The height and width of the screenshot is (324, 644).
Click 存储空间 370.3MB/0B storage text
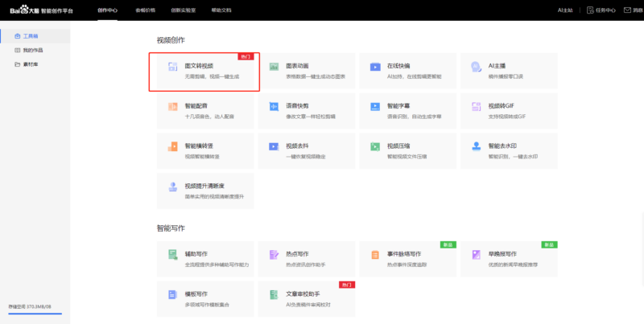pyautogui.click(x=30, y=307)
